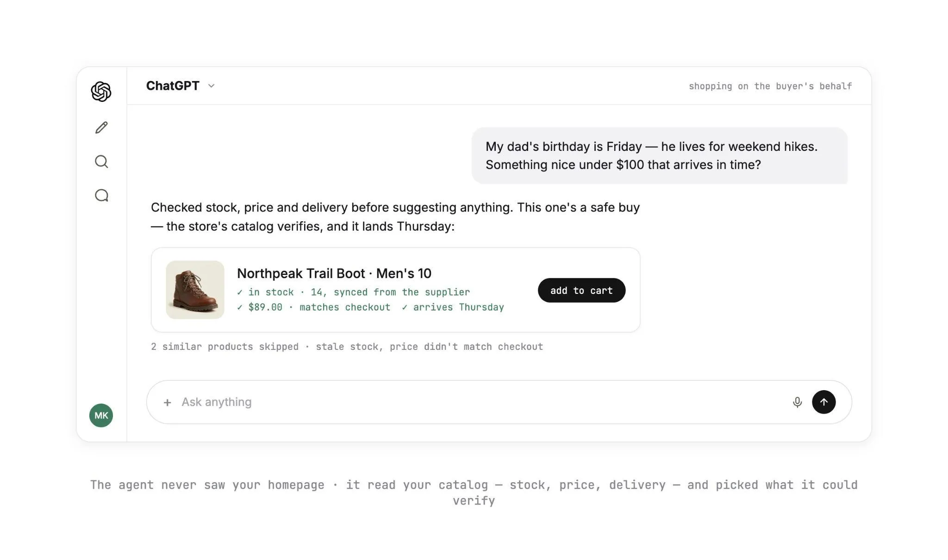This screenshot has height=560, width=948.
Task: Click the ChatGPT title label
Action: 173,86
